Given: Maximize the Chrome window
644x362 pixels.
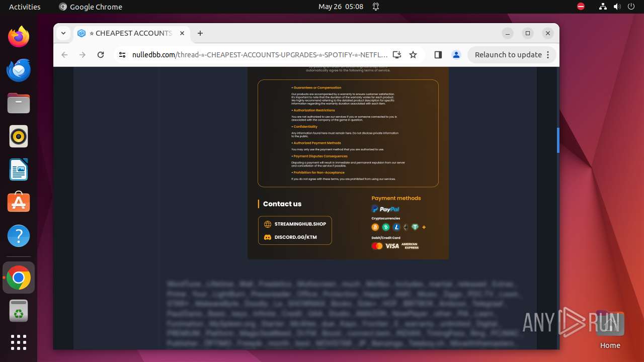Looking at the screenshot, I should (x=528, y=33).
